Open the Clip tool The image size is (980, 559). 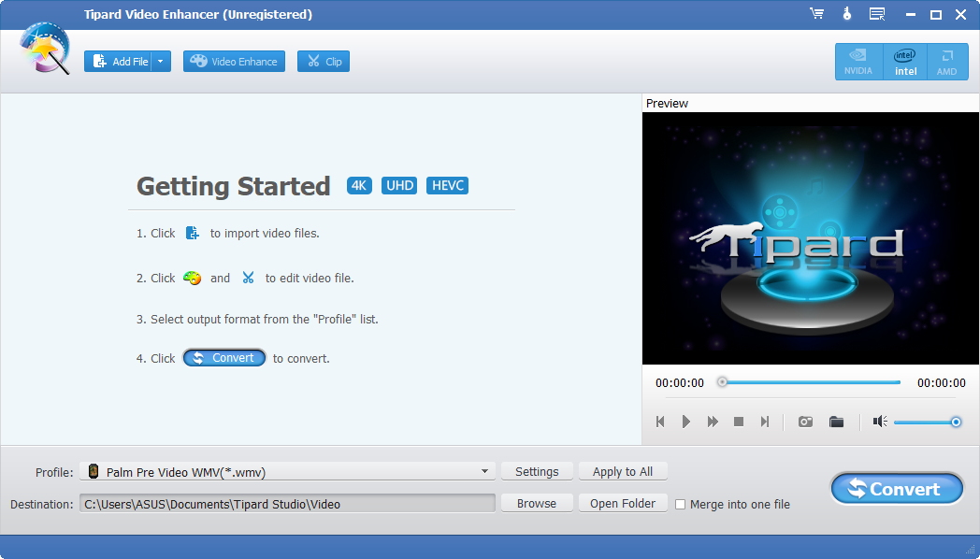(324, 61)
